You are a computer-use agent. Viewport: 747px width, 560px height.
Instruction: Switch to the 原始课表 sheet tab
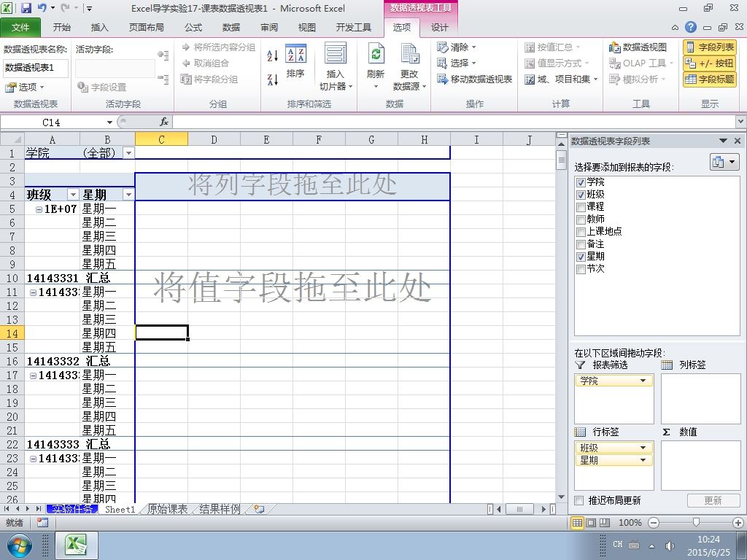coord(167,509)
